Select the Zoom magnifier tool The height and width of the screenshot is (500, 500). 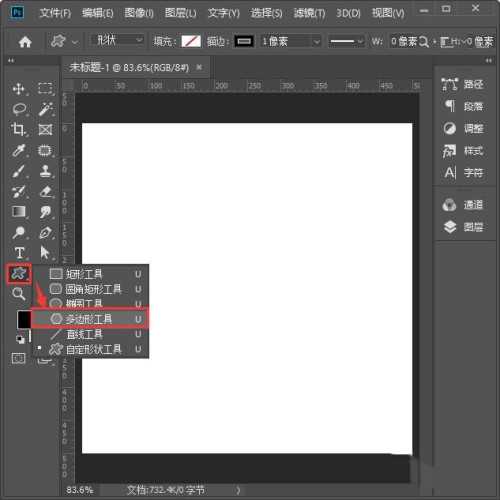tap(19, 294)
